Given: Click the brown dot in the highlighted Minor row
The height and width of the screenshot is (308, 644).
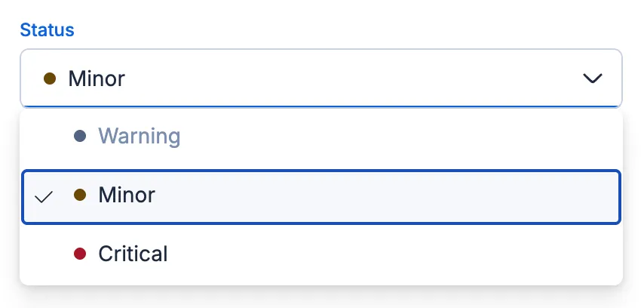Looking at the screenshot, I should [80, 196].
